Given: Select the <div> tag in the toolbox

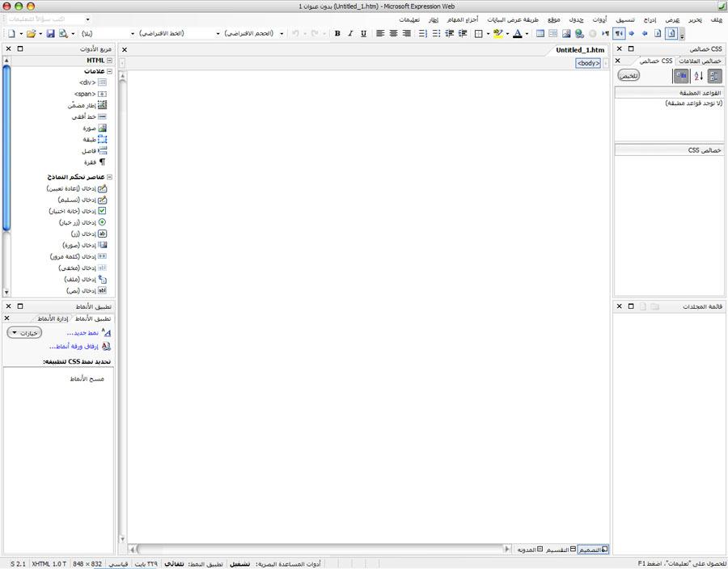Looking at the screenshot, I should pos(87,82).
